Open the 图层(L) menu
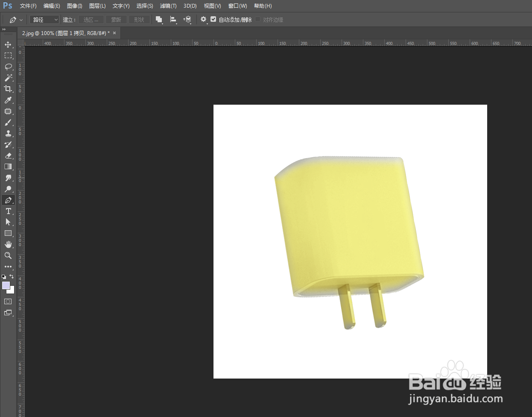 click(97, 6)
